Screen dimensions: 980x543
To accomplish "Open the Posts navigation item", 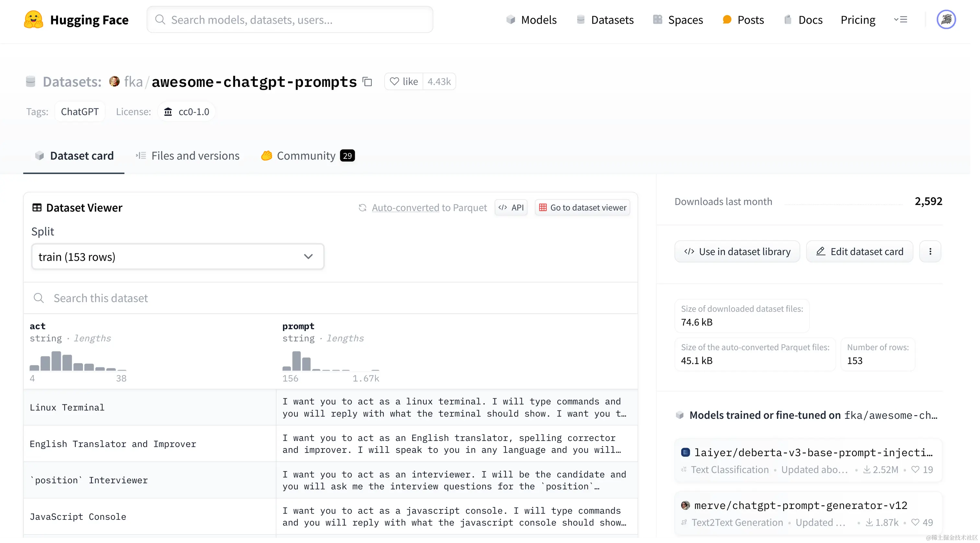I will click(x=743, y=19).
